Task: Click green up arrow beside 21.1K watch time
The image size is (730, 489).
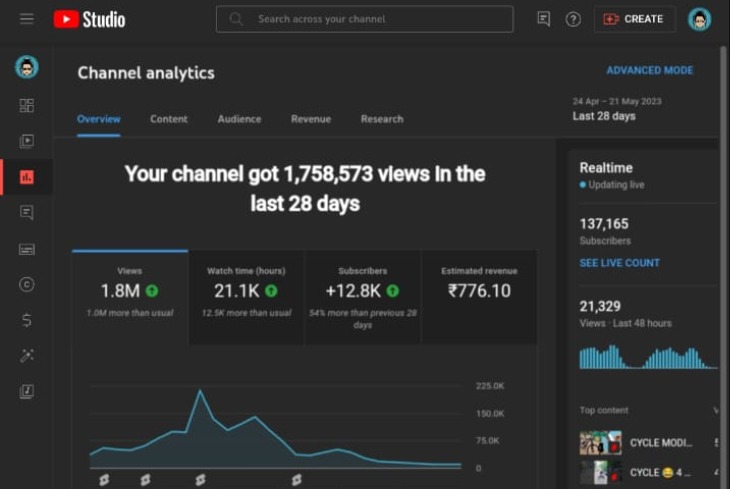Action: (x=271, y=291)
